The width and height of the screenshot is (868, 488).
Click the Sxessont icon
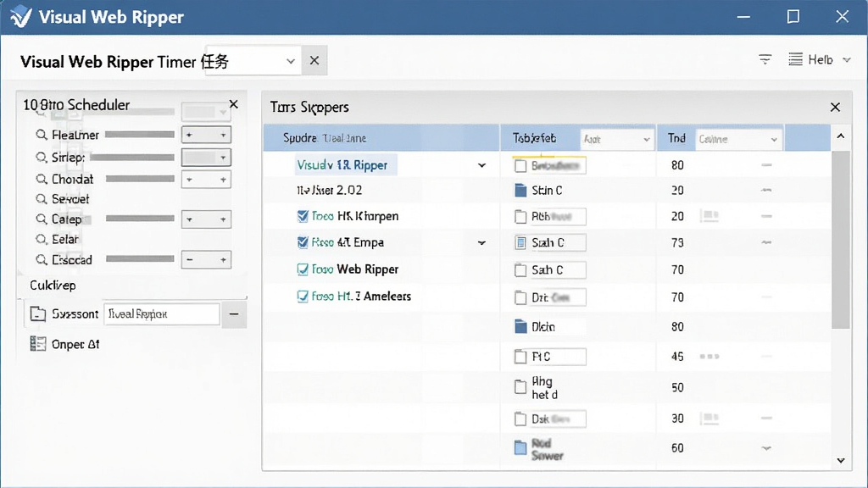[x=37, y=313]
